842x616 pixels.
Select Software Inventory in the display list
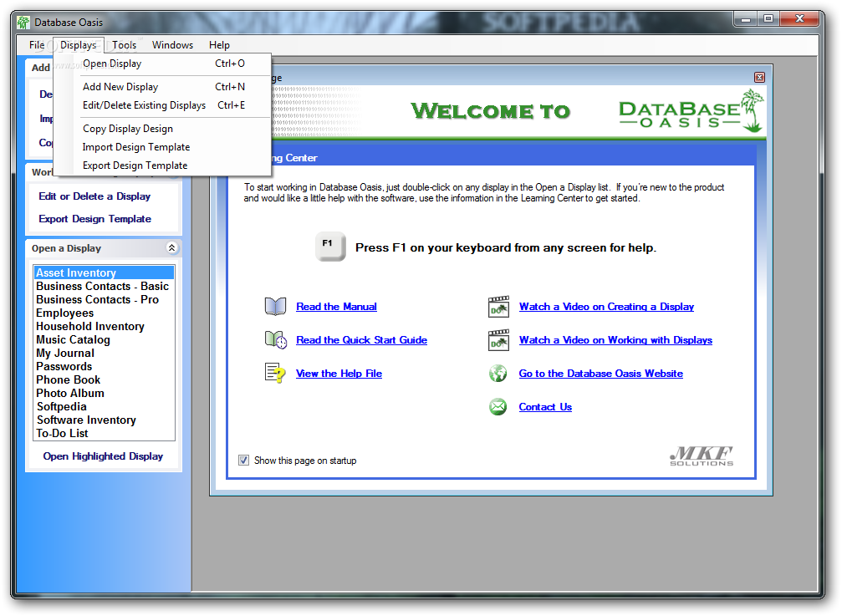click(x=105, y=420)
